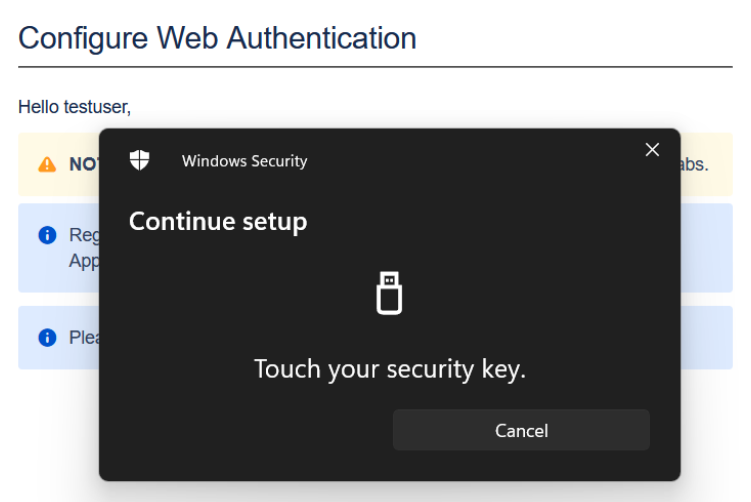Screen dimensions: 751x502
Task: Close the Windows Security dialog
Action: (x=652, y=150)
